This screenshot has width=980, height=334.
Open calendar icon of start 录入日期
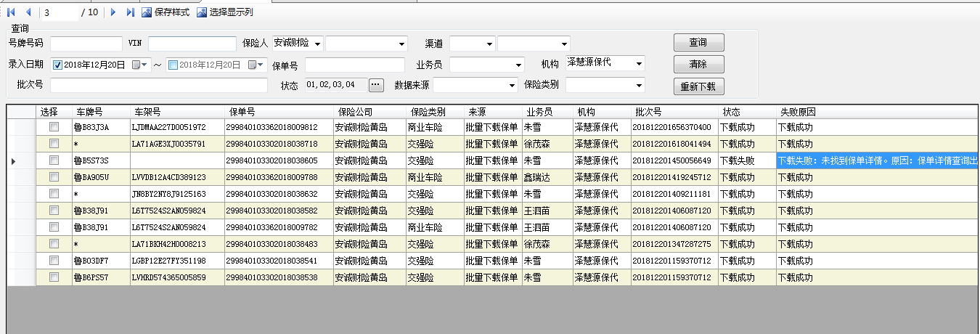point(139,65)
